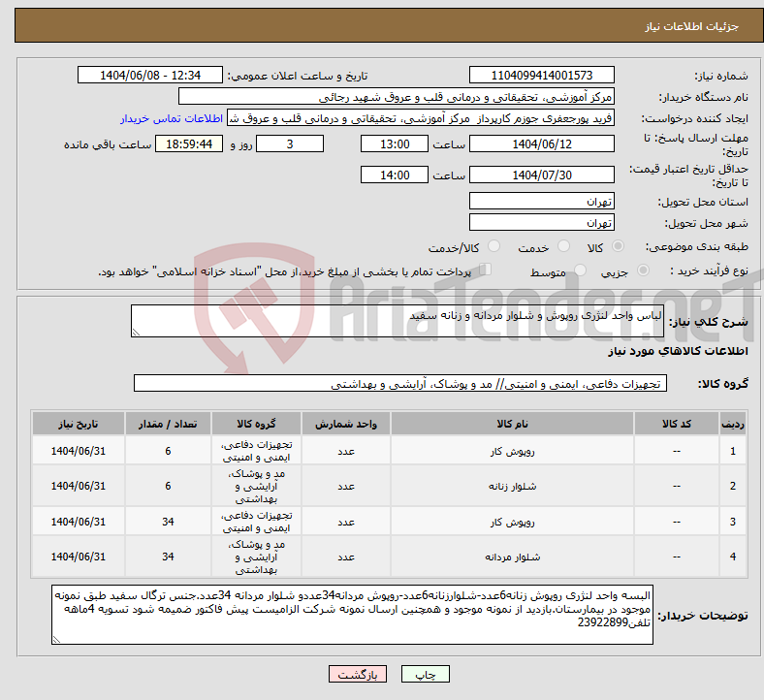
Task: Click روپوش کار in row 1
Action: pyautogui.click(x=512, y=451)
